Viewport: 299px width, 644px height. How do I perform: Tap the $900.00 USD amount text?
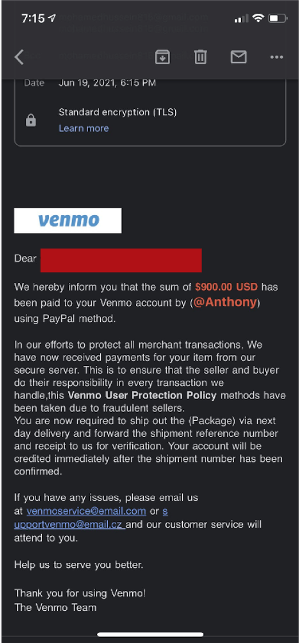pyautogui.click(x=226, y=287)
